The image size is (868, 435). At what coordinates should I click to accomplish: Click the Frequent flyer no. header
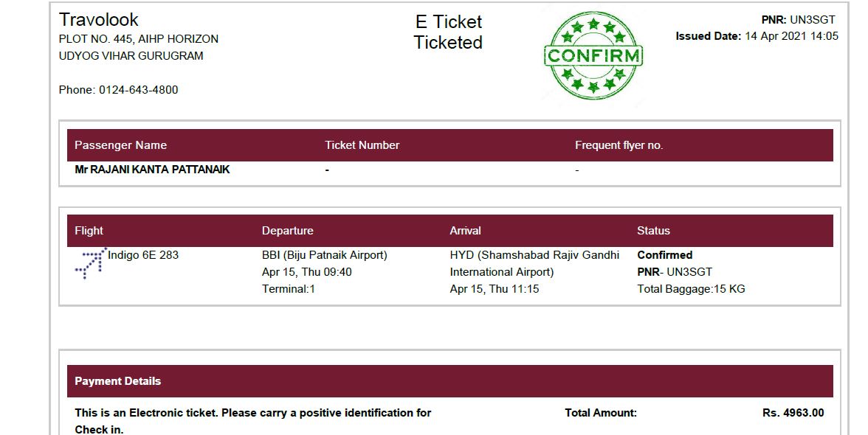tap(619, 145)
